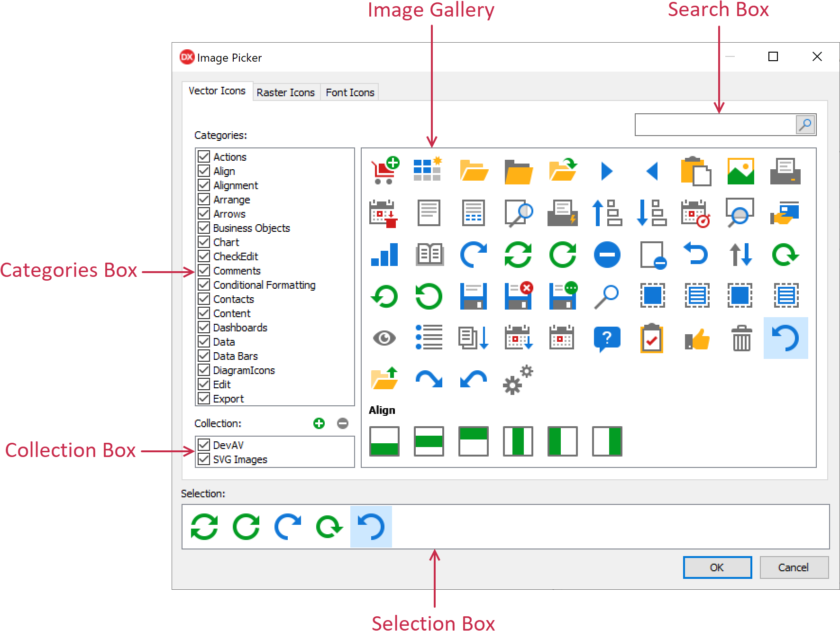Switch to the Raster Icons tab
Image resolution: width=840 pixels, height=631 pixels.
(x=285, y=92)
